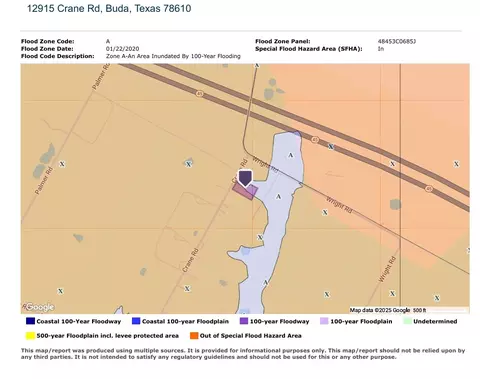Click the orange Out of Special Flood Hazard swatch

[x=194, y=336]
